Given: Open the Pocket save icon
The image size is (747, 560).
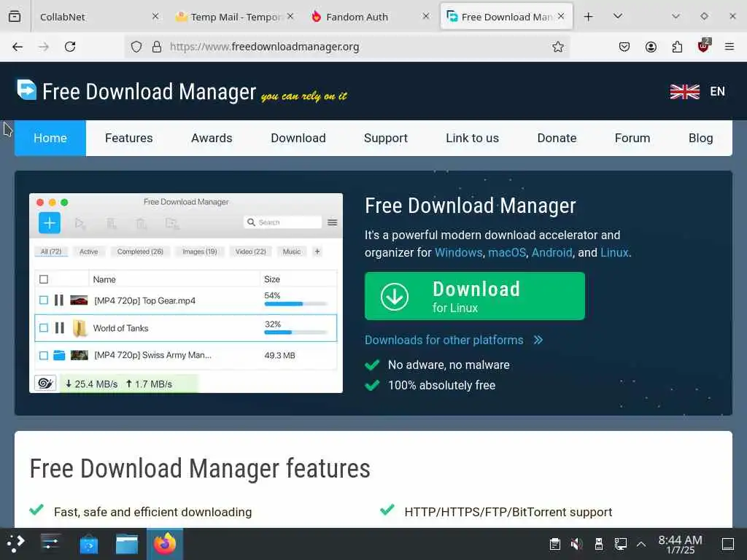Looking at the screenshot, I should point(624,47).
